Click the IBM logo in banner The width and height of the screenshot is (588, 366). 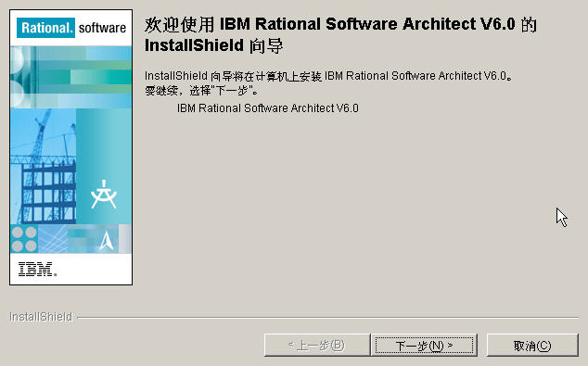click(x=37, y=270)
